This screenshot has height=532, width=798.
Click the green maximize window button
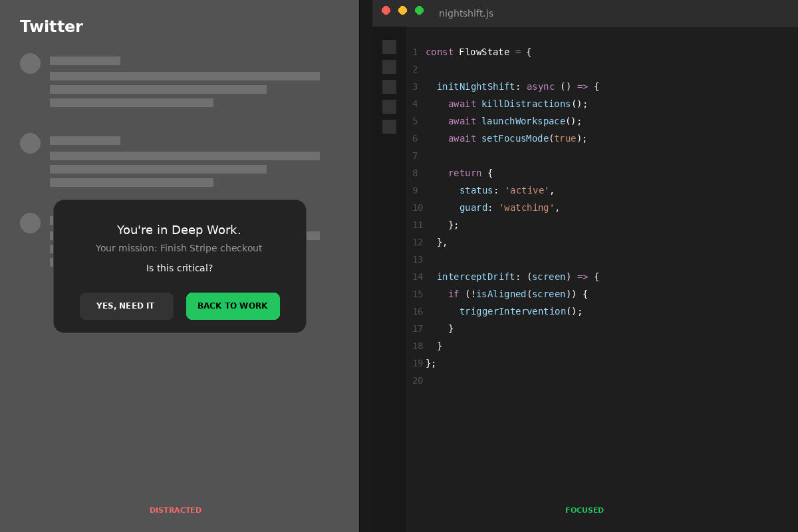pos(419,10)
